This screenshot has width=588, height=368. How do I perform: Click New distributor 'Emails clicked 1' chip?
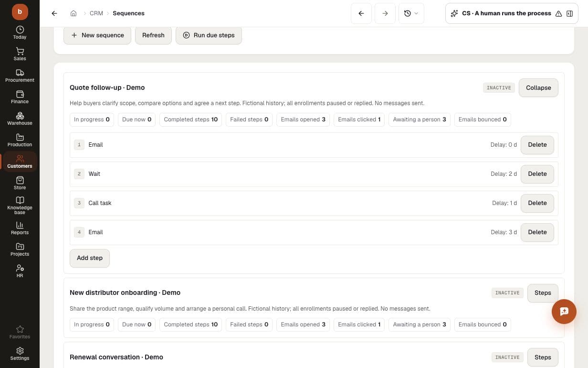tap(359, 325)
